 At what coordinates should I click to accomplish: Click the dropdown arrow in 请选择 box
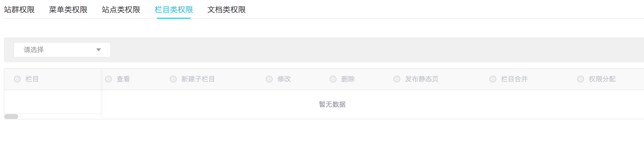tap(99, 50)
